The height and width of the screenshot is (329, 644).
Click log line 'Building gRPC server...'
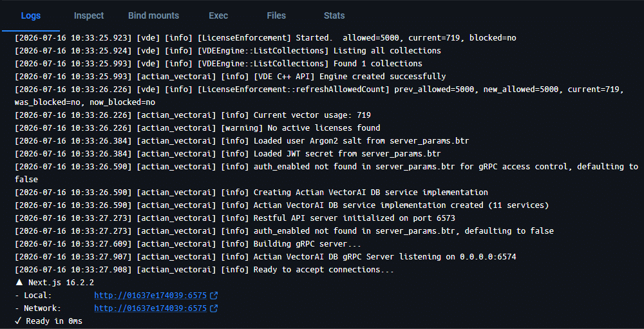click(x=188, y=244)
